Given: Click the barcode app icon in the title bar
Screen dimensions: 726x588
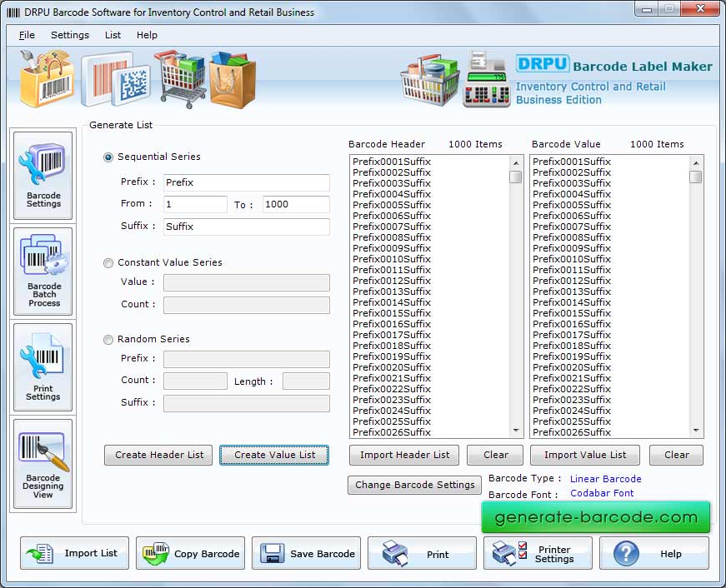Looking at the screenshot, I should tap(13, 12).
